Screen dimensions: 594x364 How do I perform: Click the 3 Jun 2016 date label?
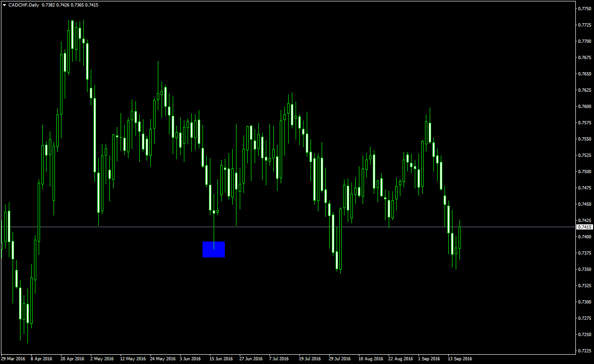pyautogui.click(x=190, y=359)
